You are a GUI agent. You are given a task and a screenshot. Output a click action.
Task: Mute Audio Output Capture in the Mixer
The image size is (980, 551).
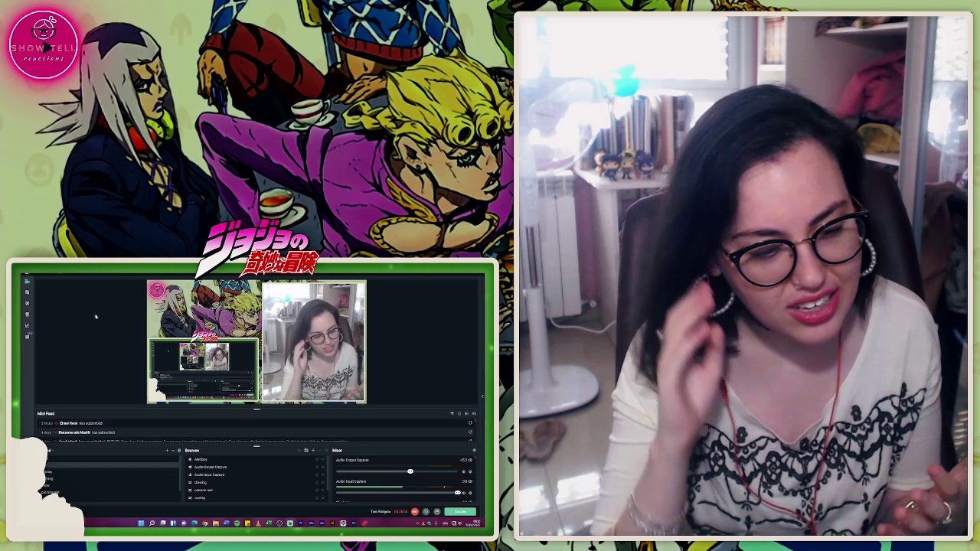pos(463,471)
